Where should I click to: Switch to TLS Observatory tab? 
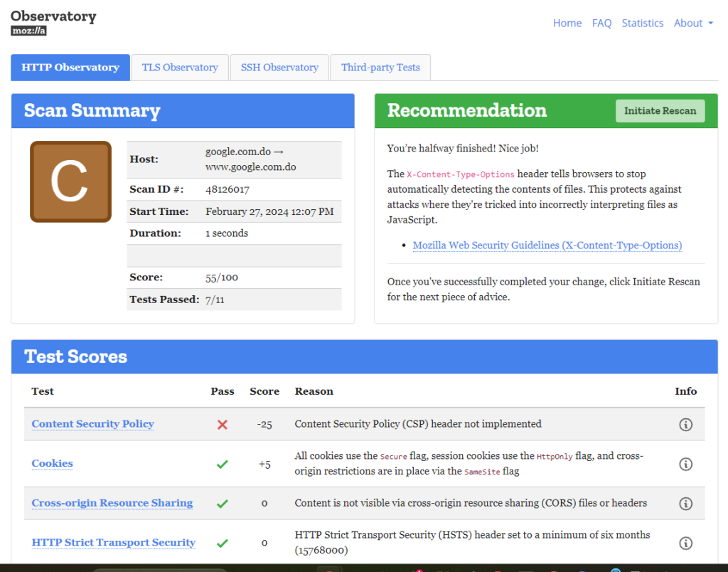pos(180,68)
